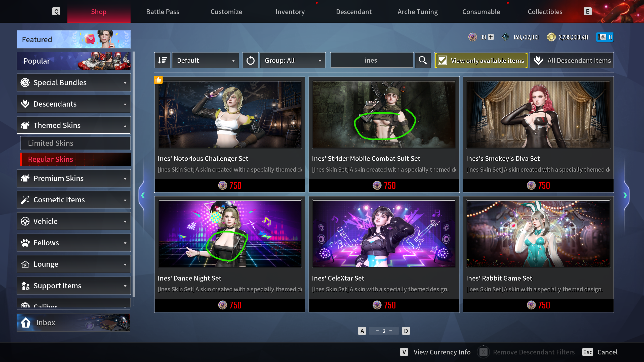Click the Kuiper shard currency icon

(505, 37)
